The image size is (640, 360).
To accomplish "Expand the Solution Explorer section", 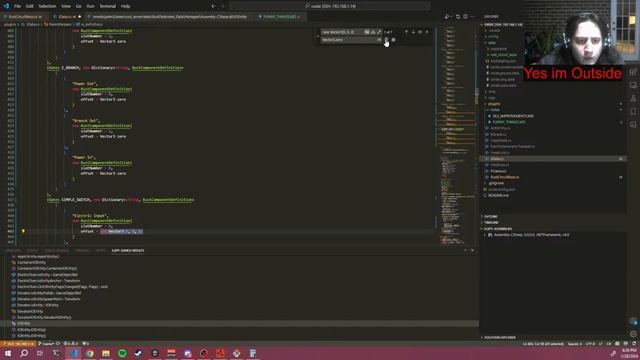I will (x=499, y=337).
